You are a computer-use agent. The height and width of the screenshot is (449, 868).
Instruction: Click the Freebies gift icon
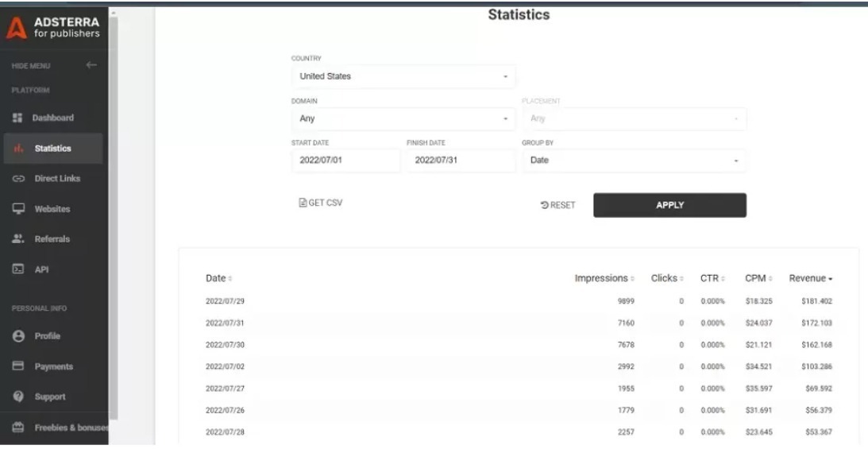(18, 428)
